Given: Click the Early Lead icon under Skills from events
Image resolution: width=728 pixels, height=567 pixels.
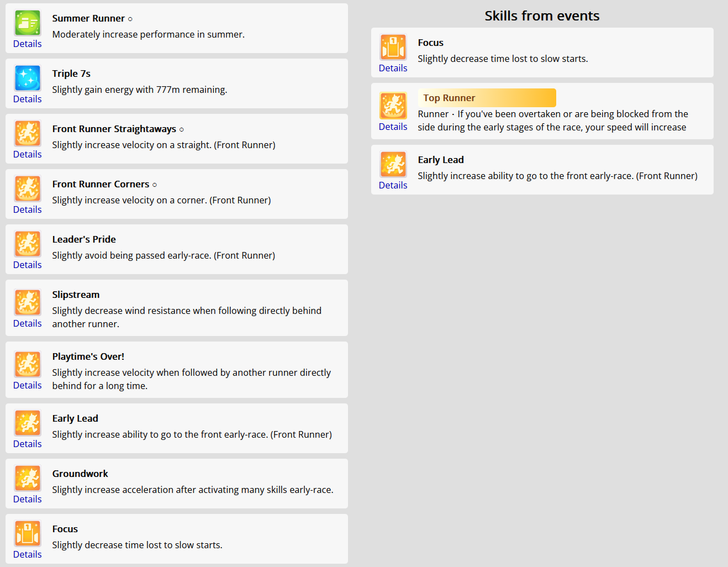Looking at the screenshot, I should tap(393, 165).
